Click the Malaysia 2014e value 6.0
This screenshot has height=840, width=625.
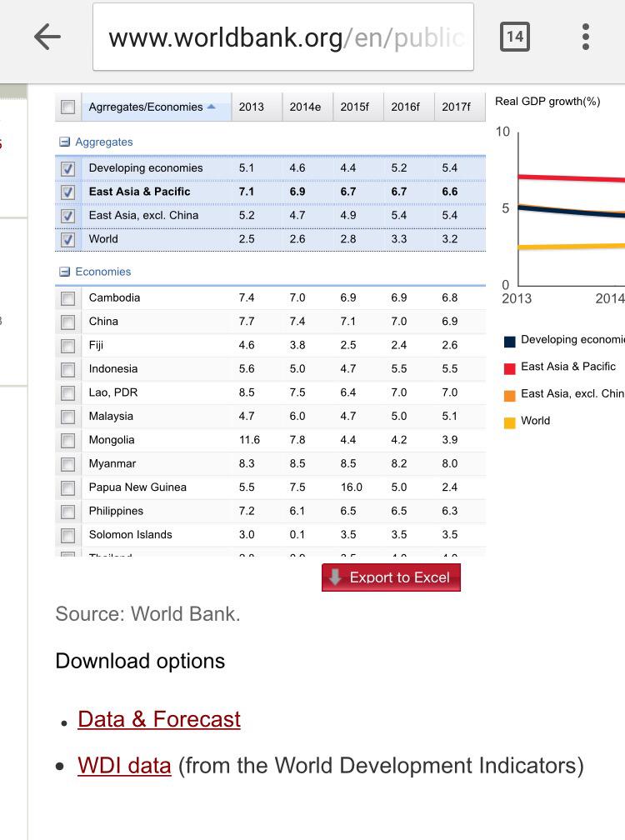pos(297,416)
